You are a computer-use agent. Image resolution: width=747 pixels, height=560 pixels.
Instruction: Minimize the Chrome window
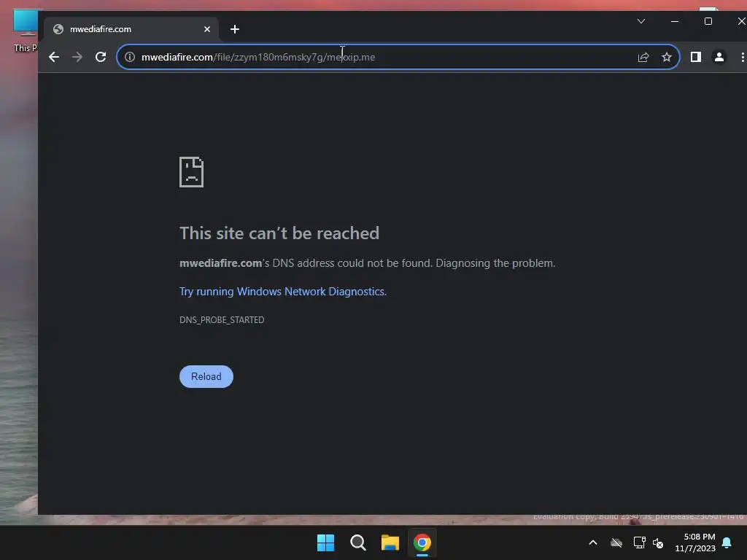(x=675, y=21)
